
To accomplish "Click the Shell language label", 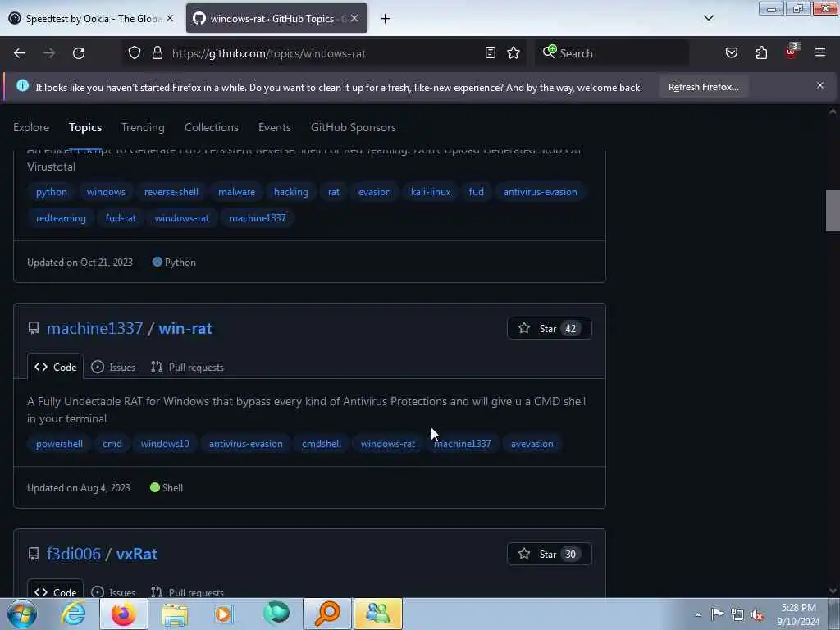I will [x=167, y=487].
